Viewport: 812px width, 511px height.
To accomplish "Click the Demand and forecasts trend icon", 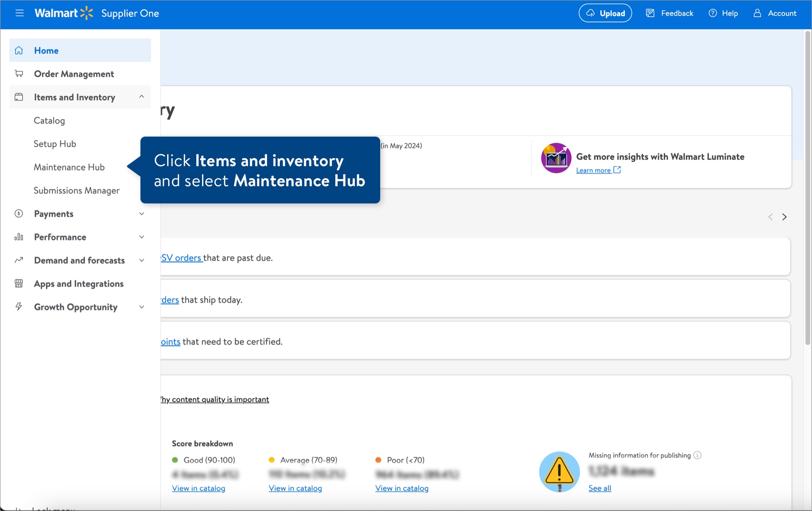I will (19, 260).
